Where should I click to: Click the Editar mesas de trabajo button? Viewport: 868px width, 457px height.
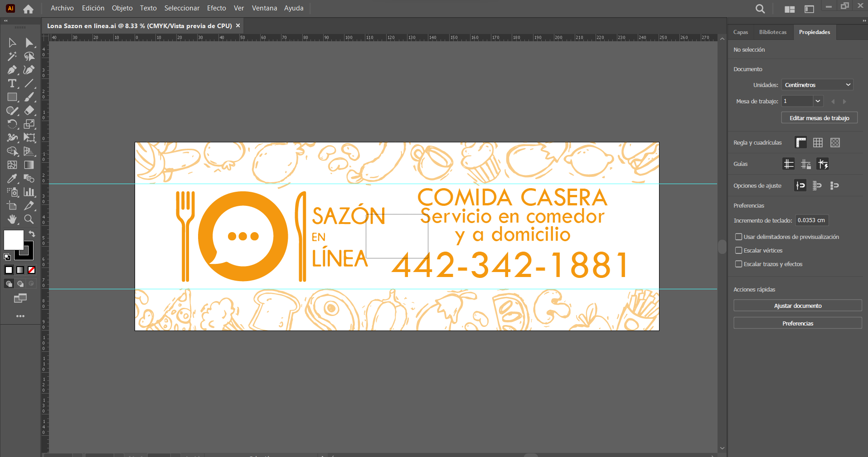[x=819, y=118]
